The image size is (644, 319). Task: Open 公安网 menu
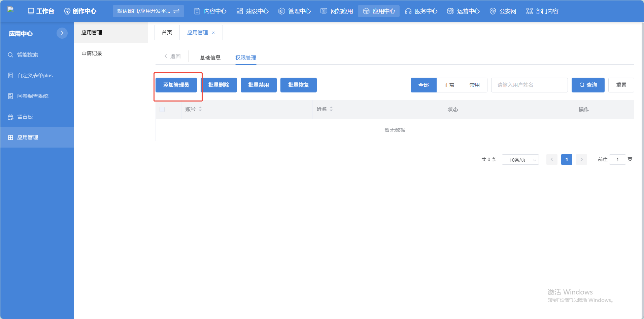(503, 11)
